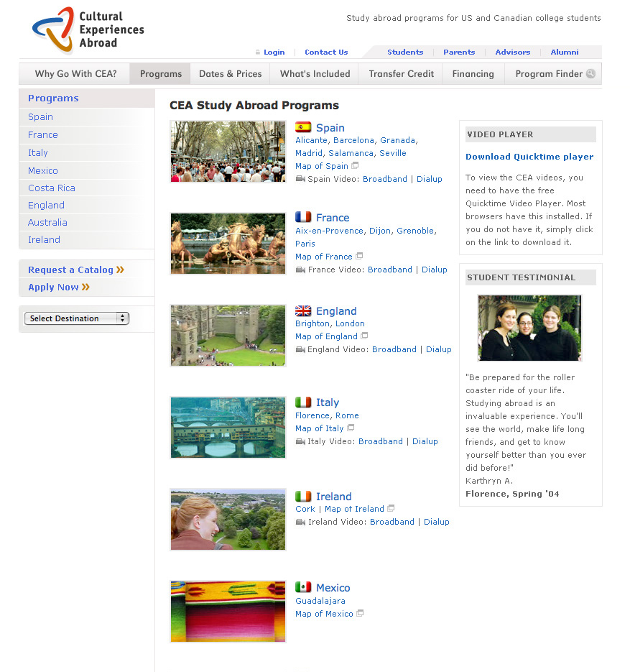
Task: Open the Login link
Action: [274, 52]
